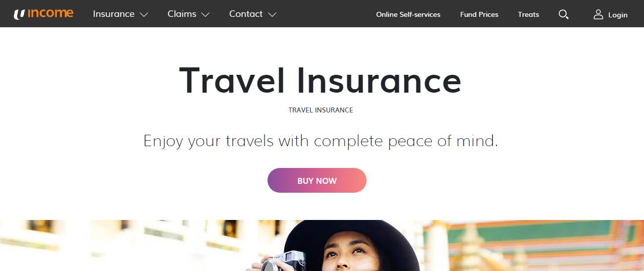Expand the Insurance chevron arrow
Viewport: 644px width, 271px height.
point(144,15)
